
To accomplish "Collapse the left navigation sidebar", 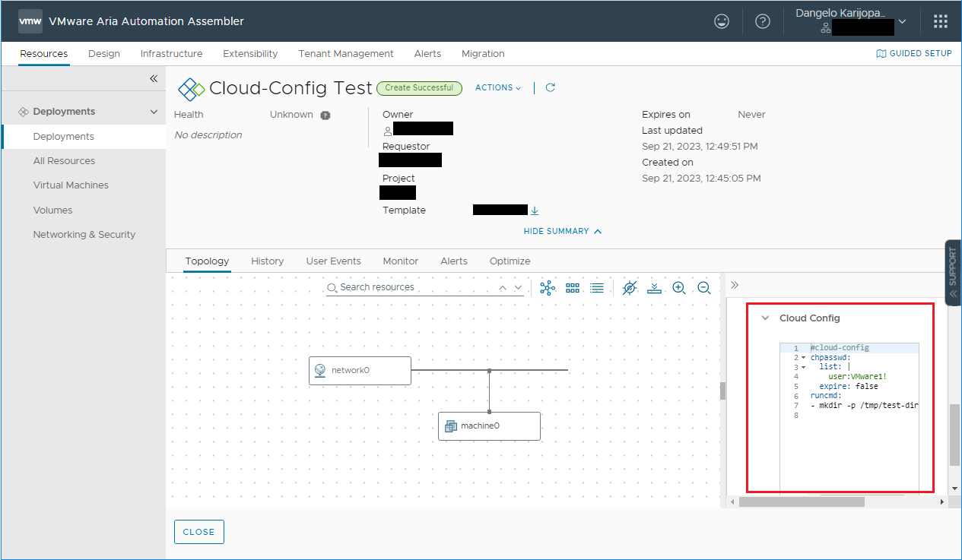I will [153, 78].
